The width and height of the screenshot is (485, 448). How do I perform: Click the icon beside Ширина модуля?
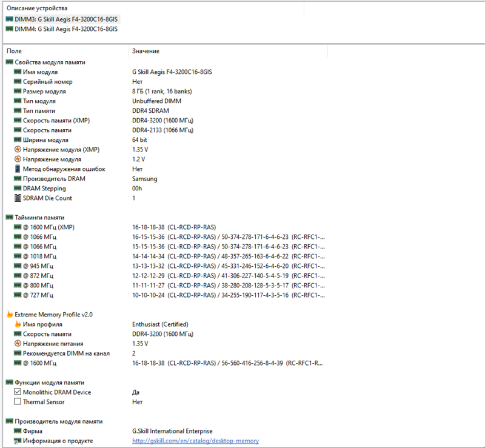pyautogui.click(x=18, y=140)
